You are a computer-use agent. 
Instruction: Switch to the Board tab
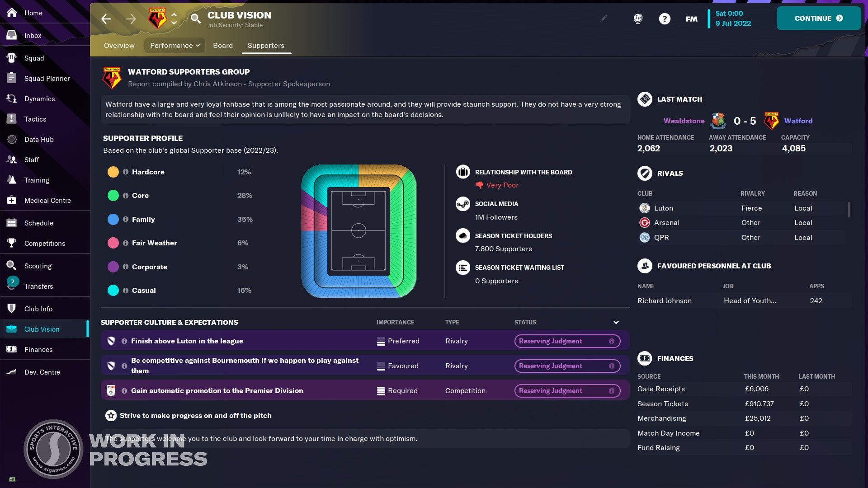[222, 45]
